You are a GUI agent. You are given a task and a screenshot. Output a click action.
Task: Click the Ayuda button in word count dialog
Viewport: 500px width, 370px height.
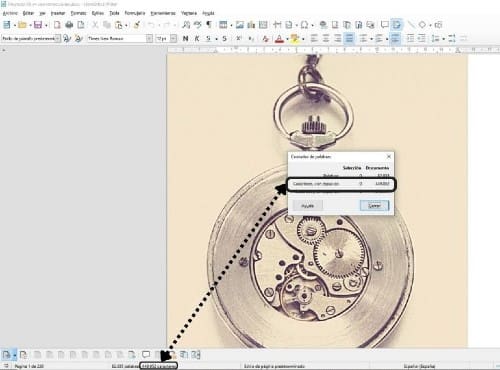coord(308,206)
